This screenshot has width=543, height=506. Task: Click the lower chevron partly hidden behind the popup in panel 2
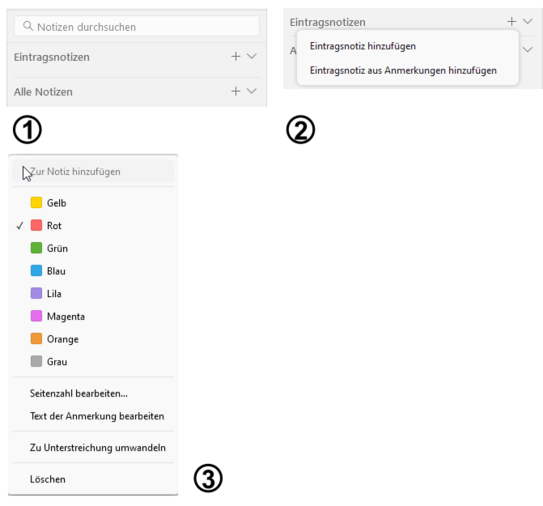(x=527, y=50)
